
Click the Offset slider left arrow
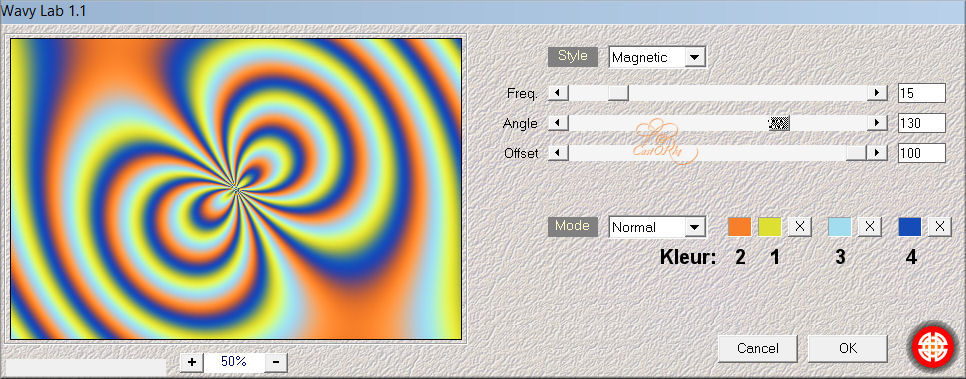click(558, 153)
